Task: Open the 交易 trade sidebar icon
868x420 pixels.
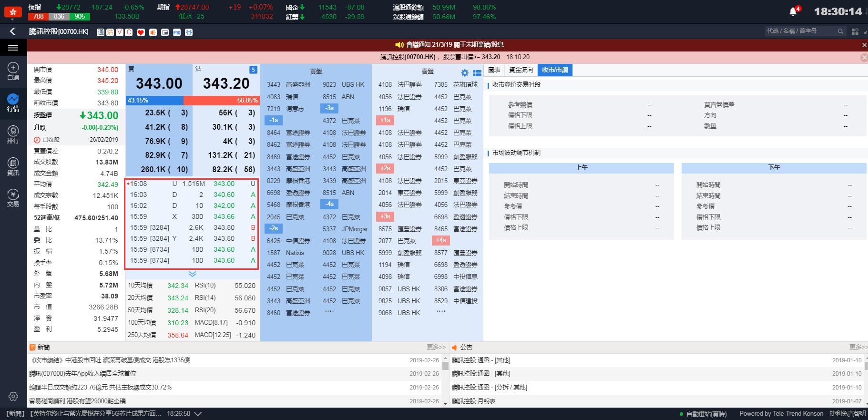Action: tap(13, 198)
